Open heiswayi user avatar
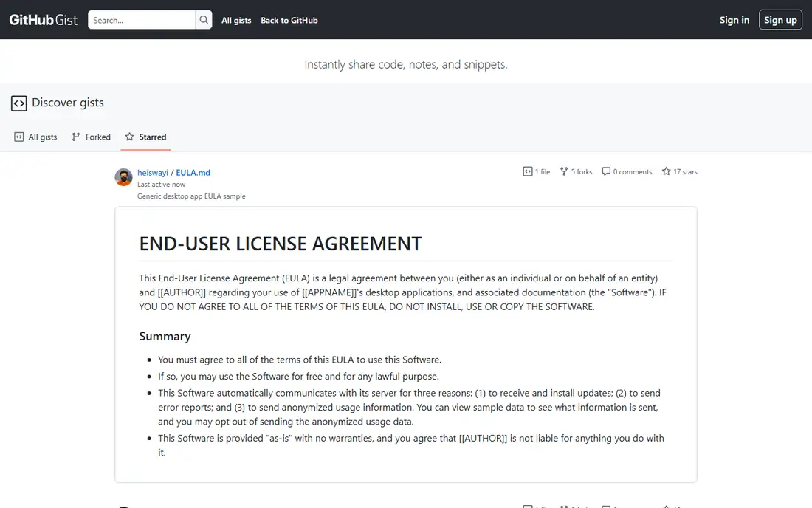The height and width of the screenshot is (508, 812). pyautogui.click(x=123, y=177)
